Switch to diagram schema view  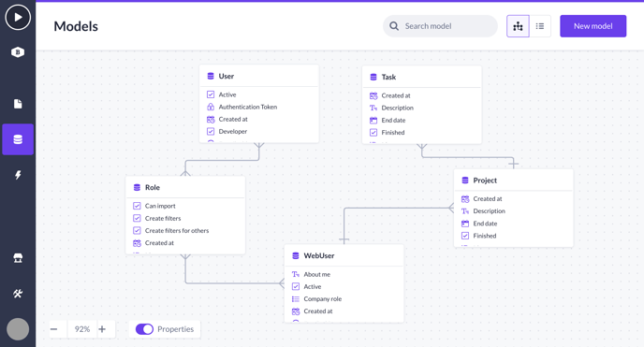(518, 26)
